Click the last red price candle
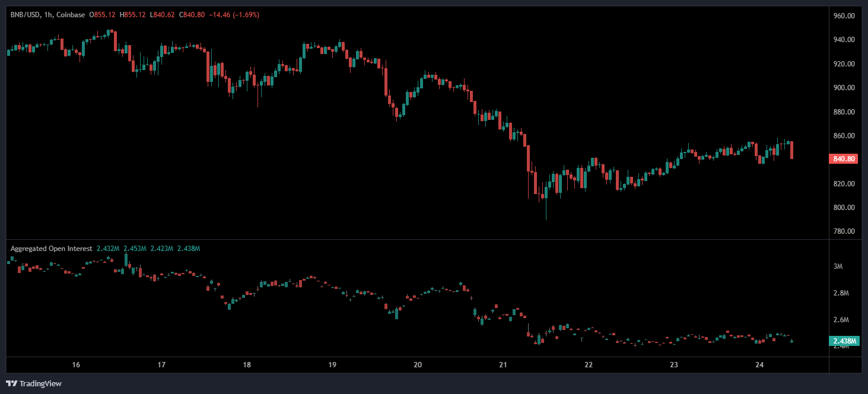The image size is (868, 394). click(x=792, y=150)
